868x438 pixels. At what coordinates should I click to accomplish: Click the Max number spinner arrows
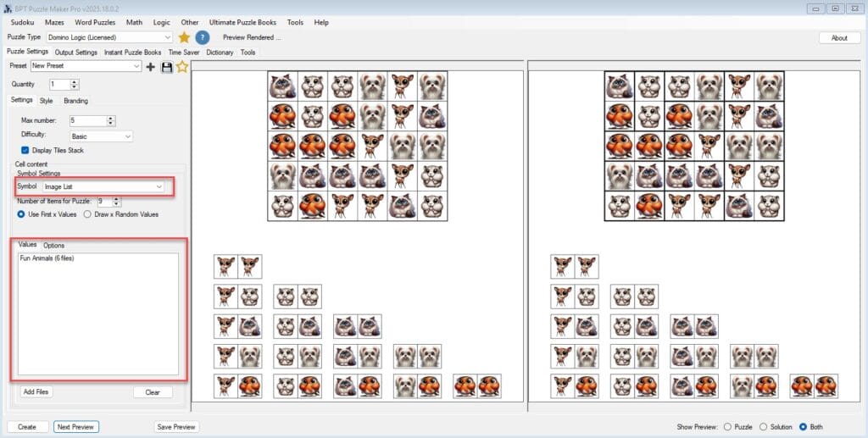pyautogui.click(x=110, y=121)
